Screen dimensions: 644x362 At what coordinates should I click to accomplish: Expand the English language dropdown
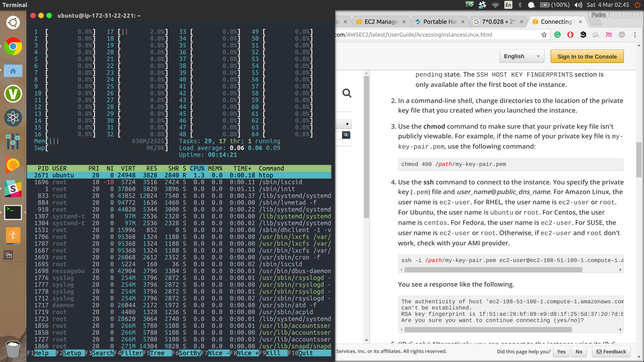tap(522, 57)
